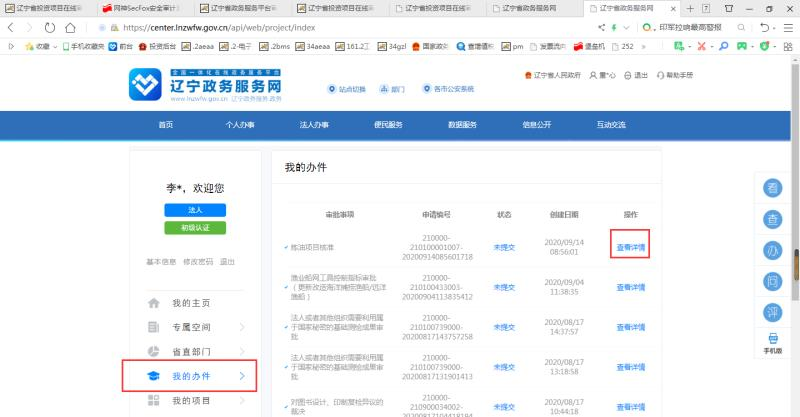Open the 手机版 mobile version icon

tap(773, 343)
